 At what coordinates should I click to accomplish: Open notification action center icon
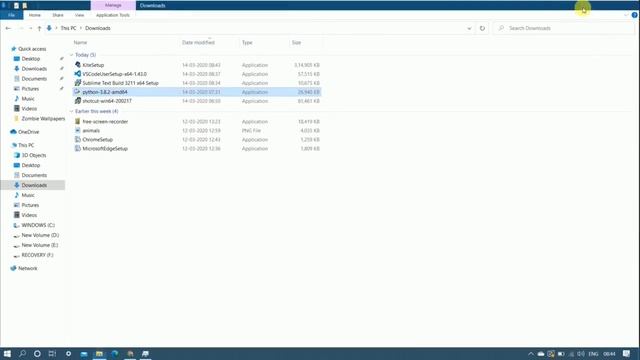click(627, 354)
